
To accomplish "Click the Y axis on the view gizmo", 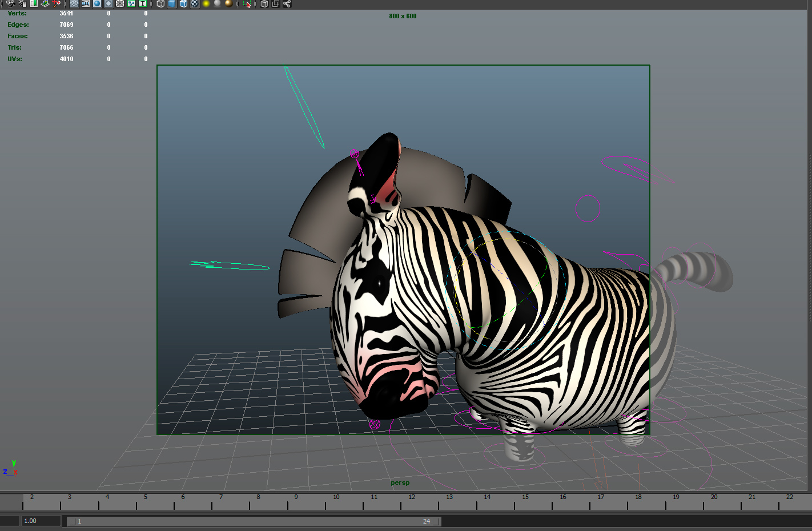I will tap(14, 462).
